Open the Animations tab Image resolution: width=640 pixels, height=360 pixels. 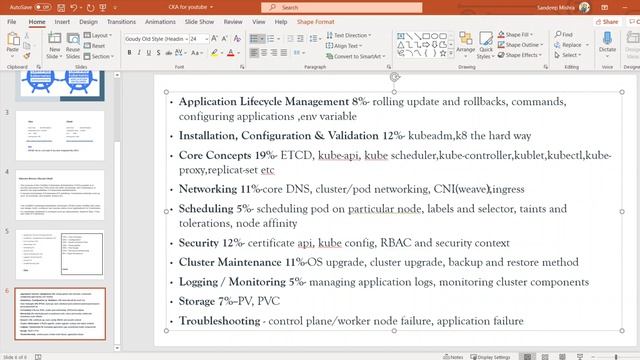160,22
